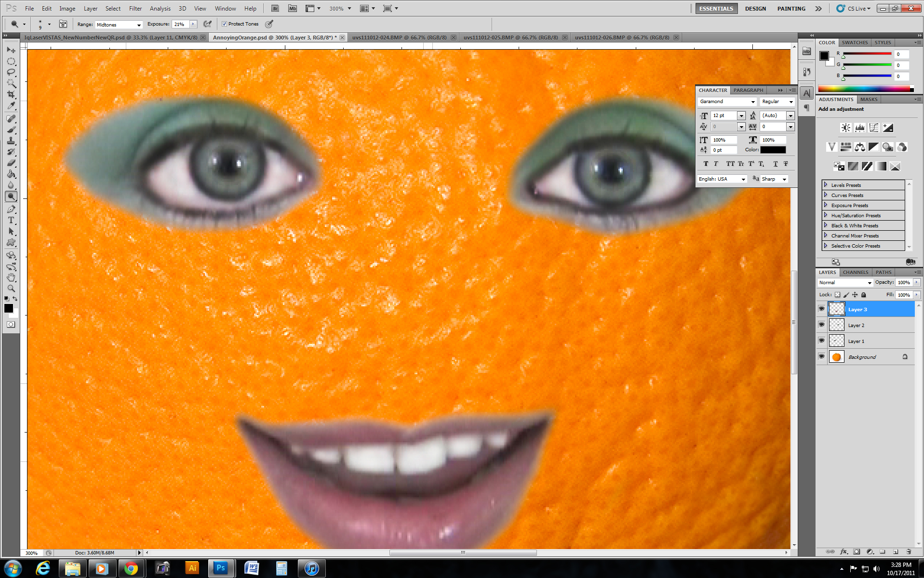Viewport: 924px width, 578px height.
Task: Select the Eraser tool
Action: 11,163
